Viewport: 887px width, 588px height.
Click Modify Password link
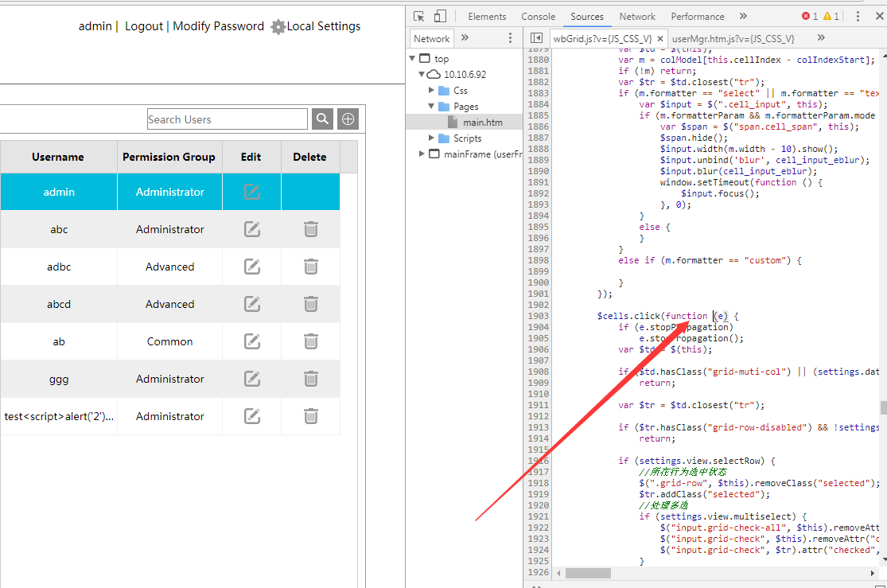[x=218, y=26]
